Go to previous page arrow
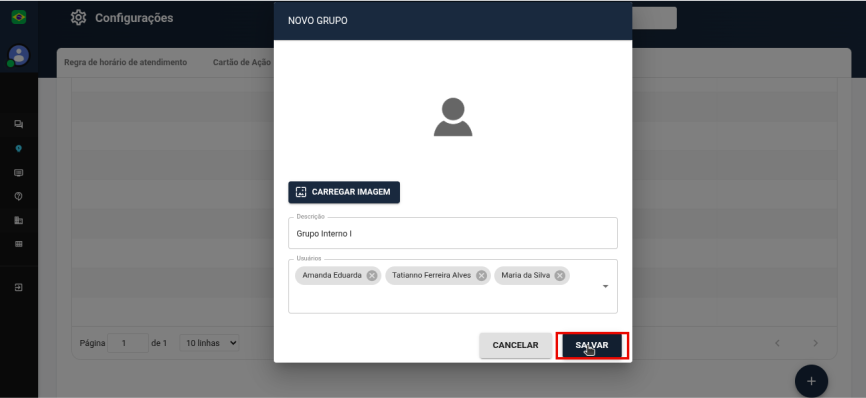Screen dimensions: 866x398 tap(777, 343)
